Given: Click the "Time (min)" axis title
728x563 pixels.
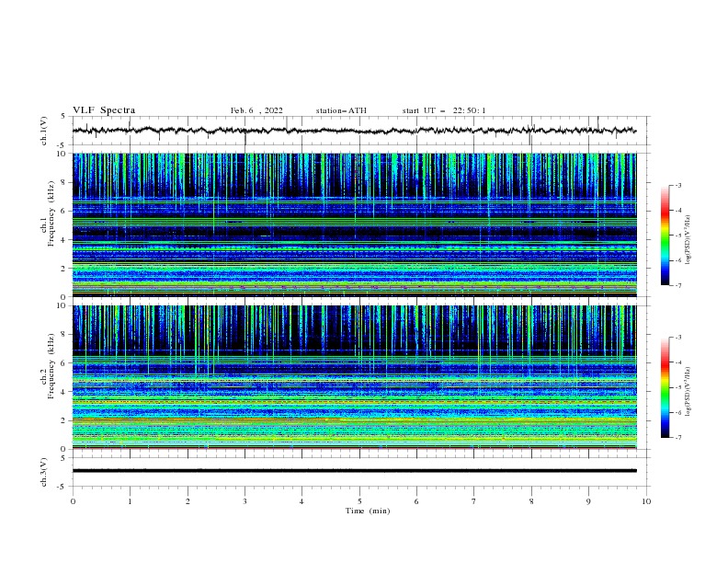Looking at the screenshot, I should coord(368,511).
